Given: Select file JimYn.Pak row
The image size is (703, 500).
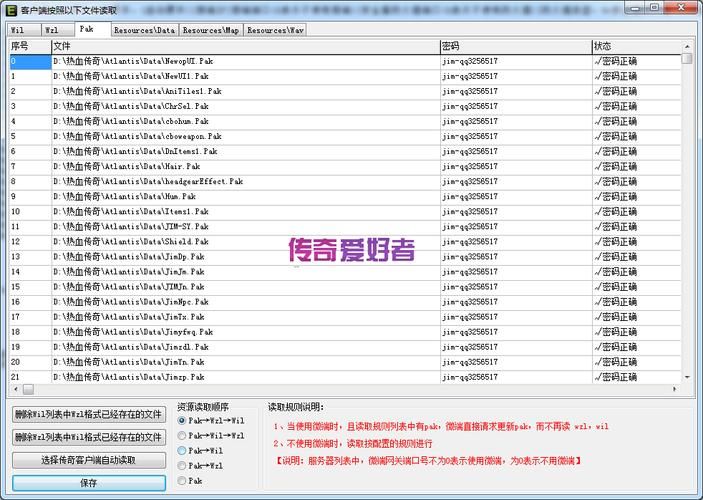Looking at the screenshot, I should coord(345,362).
